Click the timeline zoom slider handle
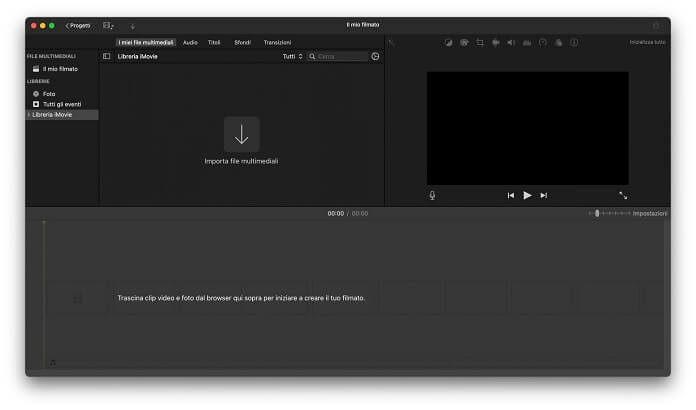The image size is (696, 410). 597,213
